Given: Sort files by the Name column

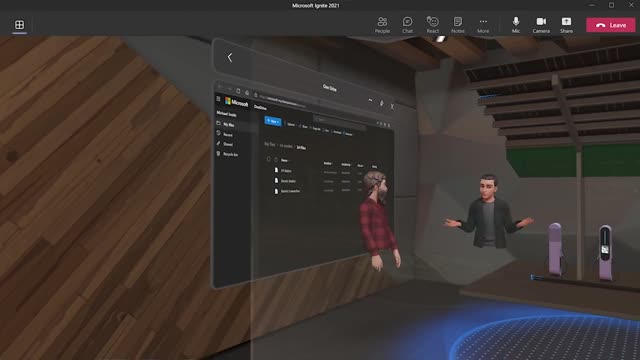Looking at the screenshot, I should [284, 160].
